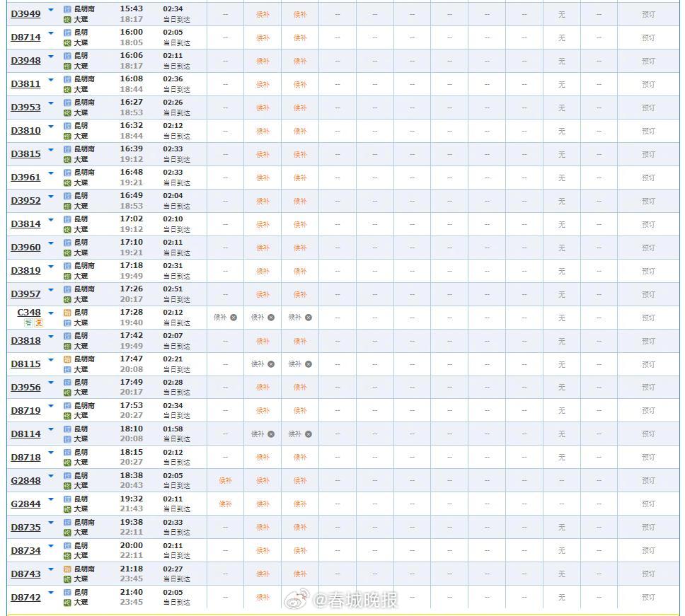Screen dimensions: 685x616
Task: Click 预订 button in the C348 row
Action: pyautogui.click(x=648, y=318)
